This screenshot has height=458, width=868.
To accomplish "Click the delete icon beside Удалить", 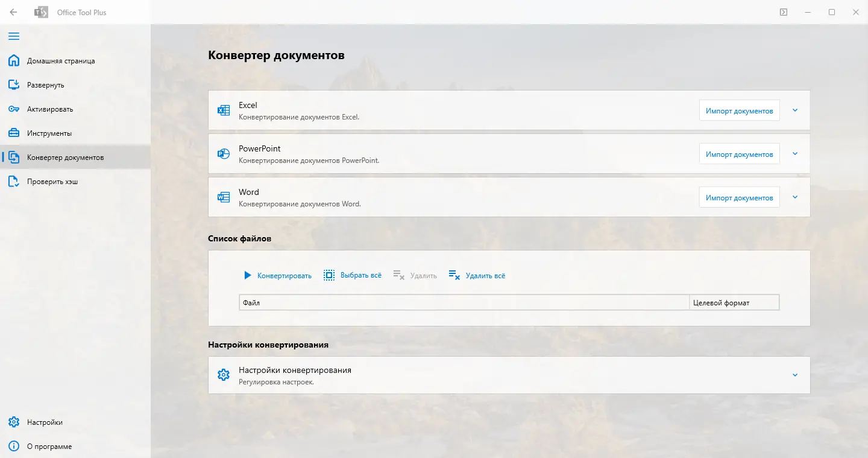I will coord(399,275).
